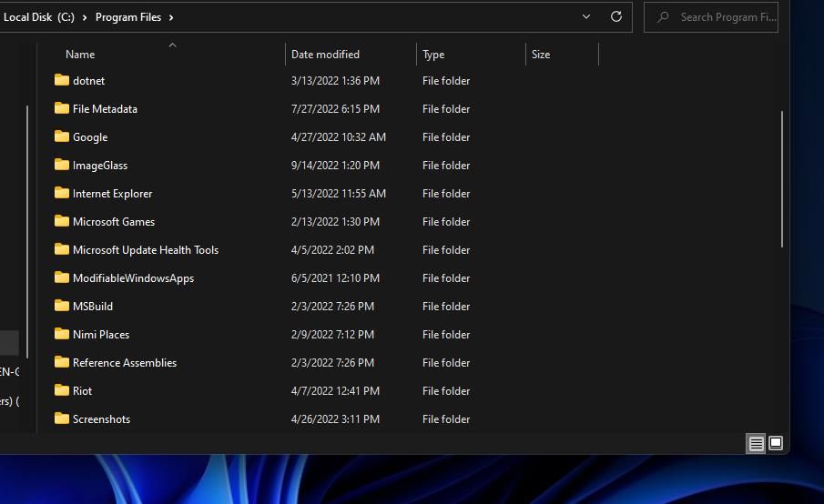Click File folder type in Riot row

[446, 391]
